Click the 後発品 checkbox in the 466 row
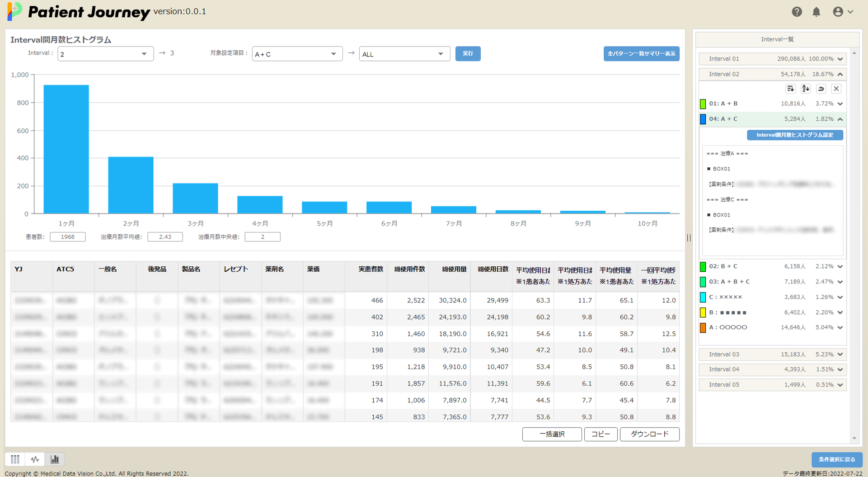868x477 pixels. [x=157, y=300]
